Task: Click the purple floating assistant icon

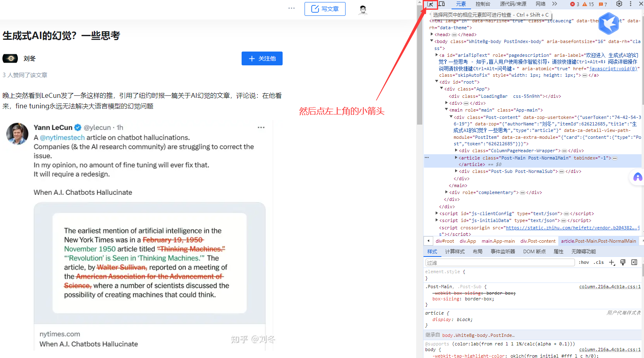Action: (638, 177)
